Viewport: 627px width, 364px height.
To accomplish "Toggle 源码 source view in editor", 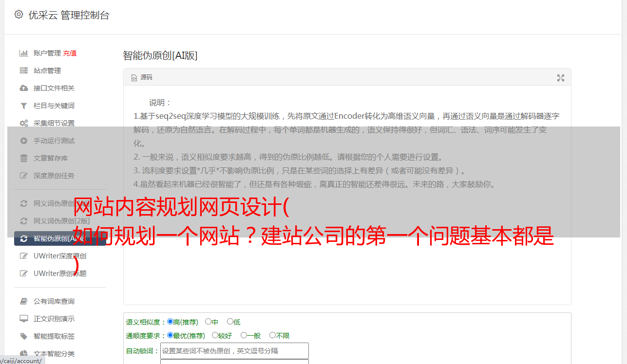I will tap(142, 77).
